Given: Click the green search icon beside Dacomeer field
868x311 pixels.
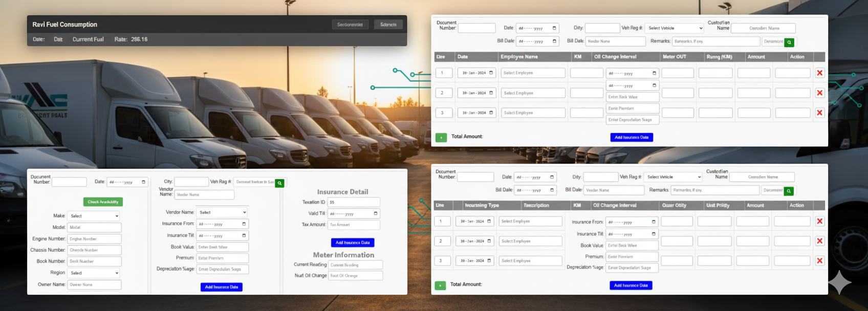Looking at the screenshot, I should pyautogui.click(x=789, y=191).
